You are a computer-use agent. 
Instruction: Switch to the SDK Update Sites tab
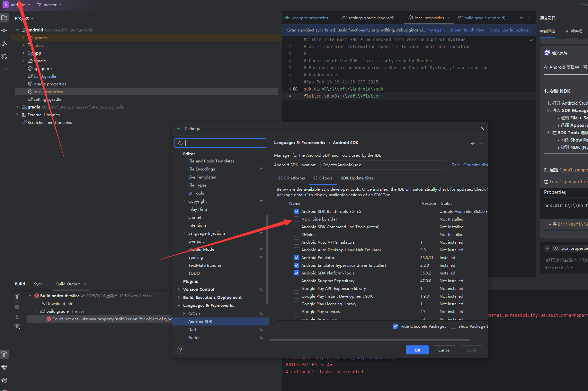357,178
